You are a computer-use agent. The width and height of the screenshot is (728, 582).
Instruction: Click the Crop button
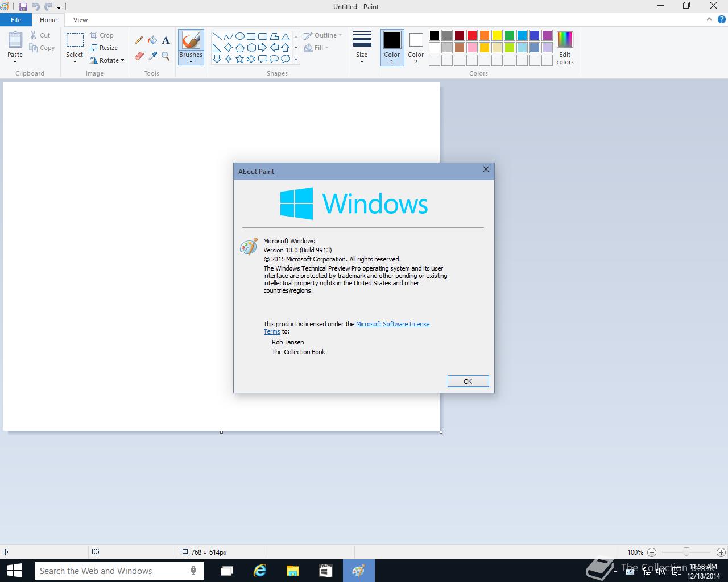102,35
